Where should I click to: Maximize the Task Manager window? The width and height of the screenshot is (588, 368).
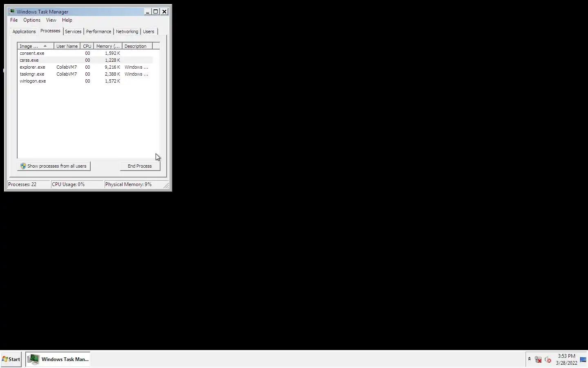156,12
